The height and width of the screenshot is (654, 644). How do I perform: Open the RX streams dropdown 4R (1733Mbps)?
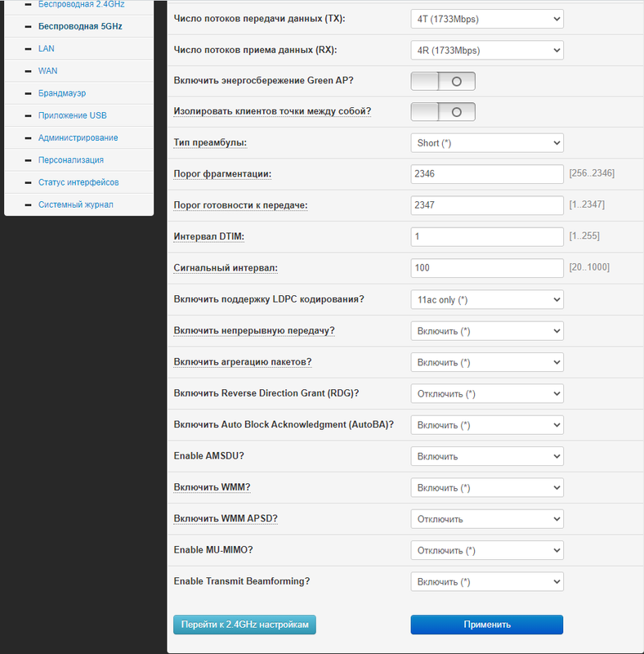(487, 51)
